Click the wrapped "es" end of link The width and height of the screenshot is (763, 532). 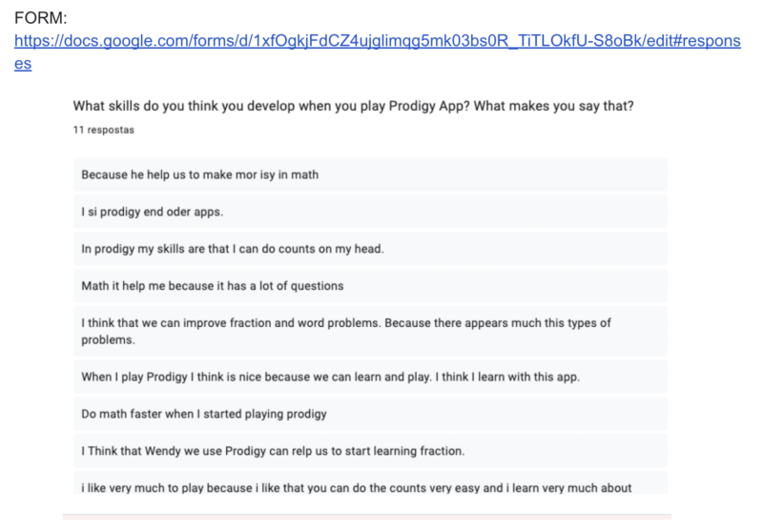point(22,64)
